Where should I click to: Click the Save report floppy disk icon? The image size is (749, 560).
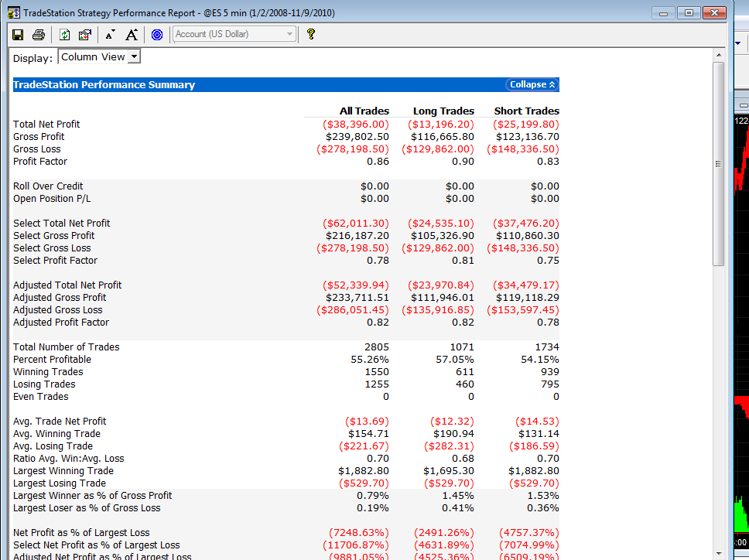click(x=18, y=34)
